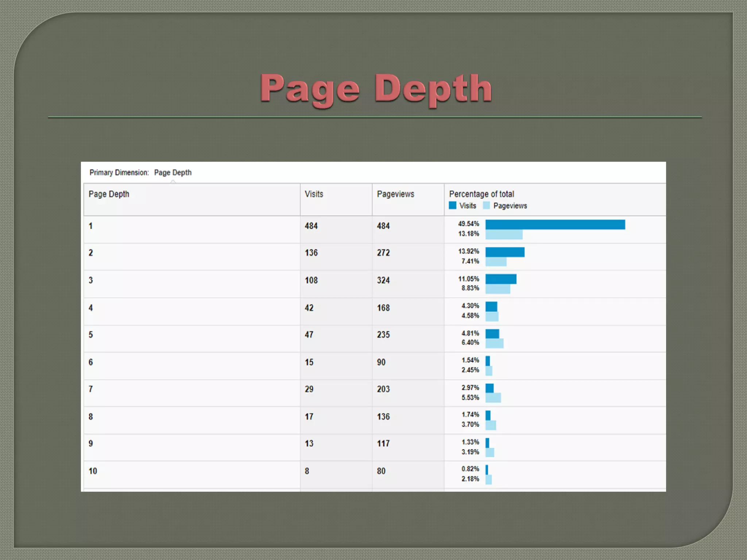Viewport: 747px width, 560px height.
Task: Click the Percentage of total header
Action: click(481, 194)
